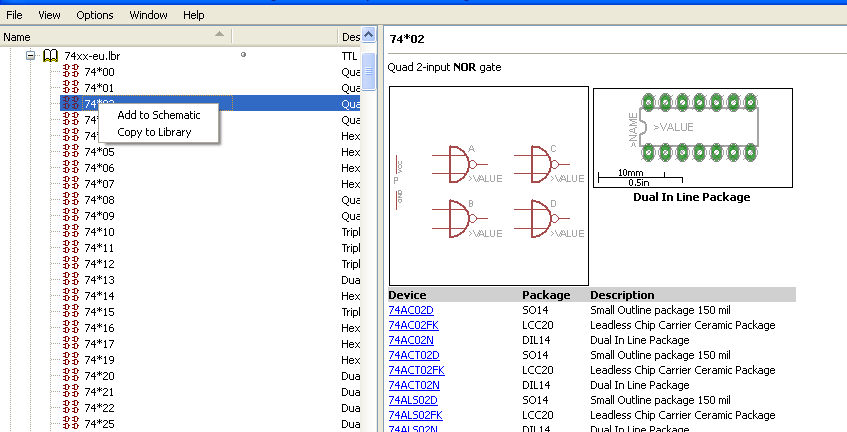
Task: Select the 74*08 device name
Action: pyautogui.click(x=99, y=200)
